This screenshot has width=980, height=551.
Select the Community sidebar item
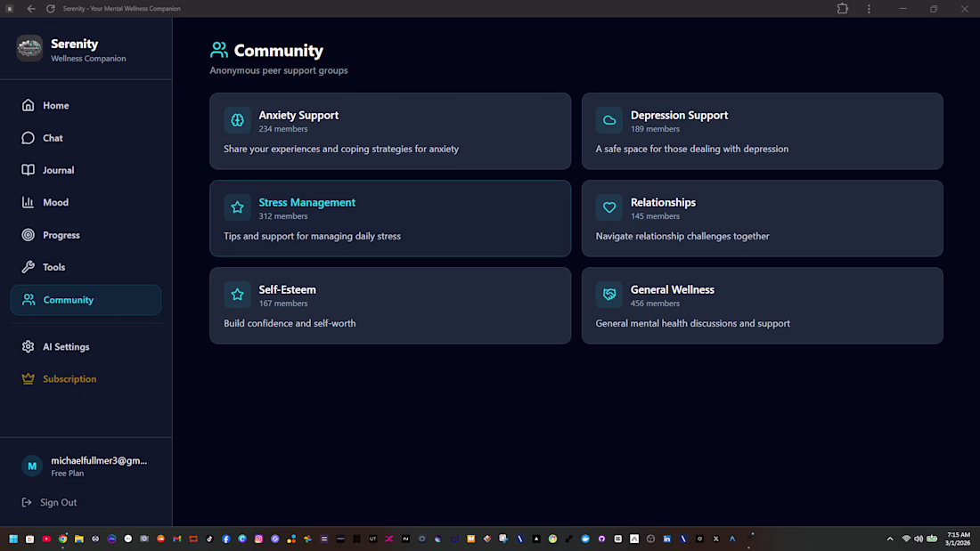point(86,300)
